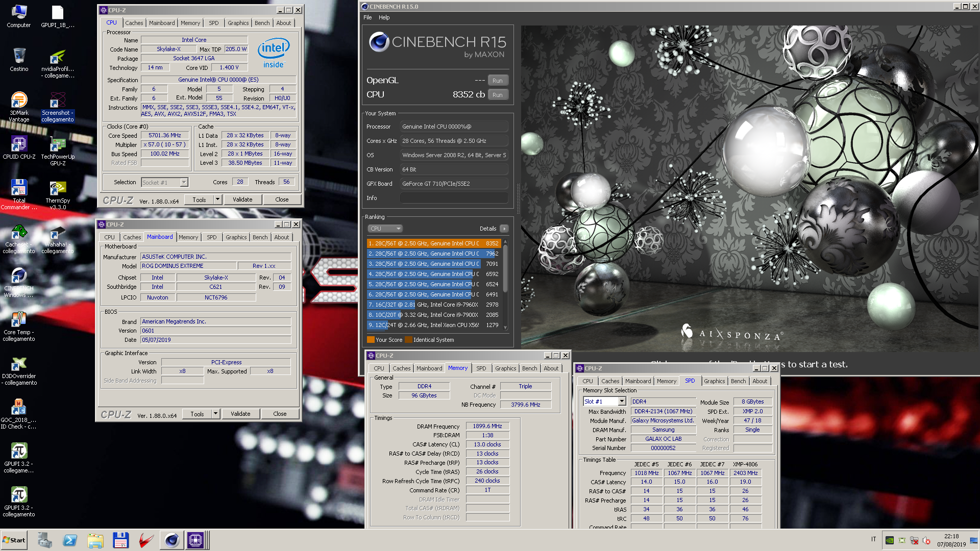Click the Cinebench ranking list scrollbar

click(505, 284)
